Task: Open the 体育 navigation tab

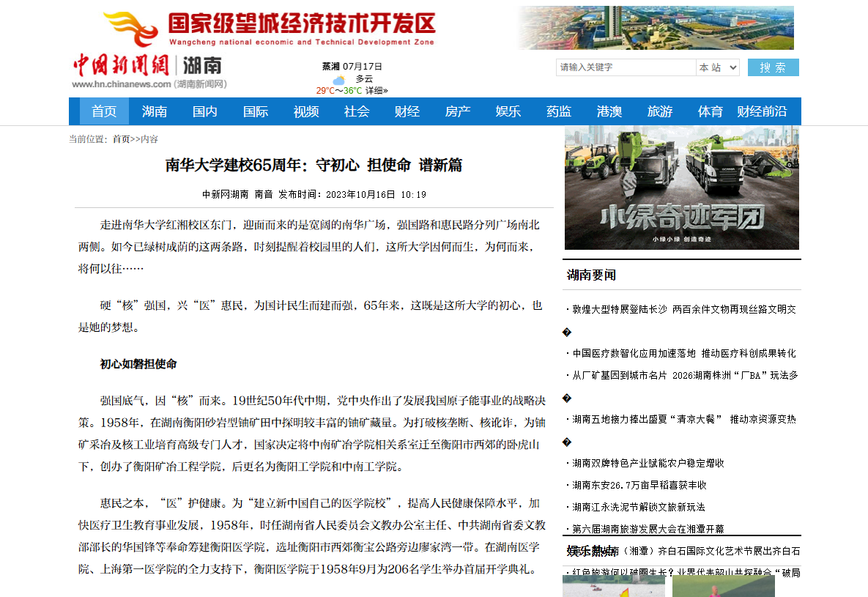Action: 711,111
